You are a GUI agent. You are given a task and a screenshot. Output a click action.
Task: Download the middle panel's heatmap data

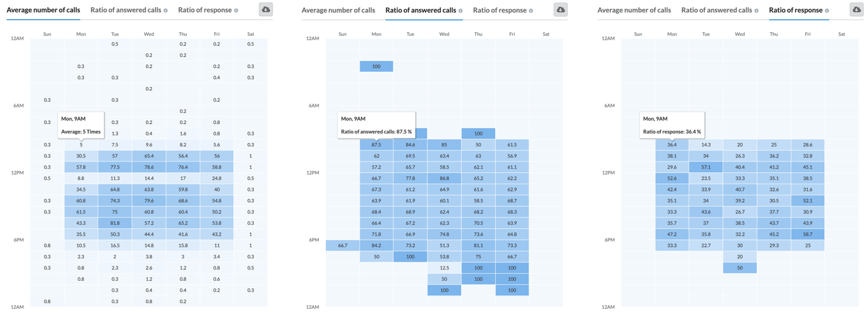560,10
